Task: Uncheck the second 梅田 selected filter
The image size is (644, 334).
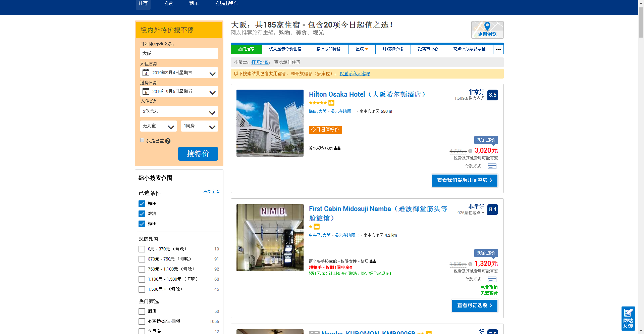Action: pyautogui.click(x=142, y=224)
